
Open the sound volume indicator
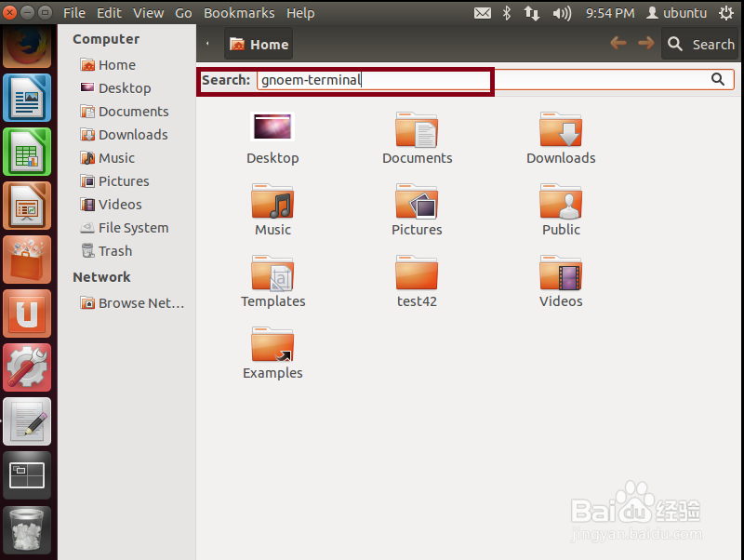tap(562, 13)
